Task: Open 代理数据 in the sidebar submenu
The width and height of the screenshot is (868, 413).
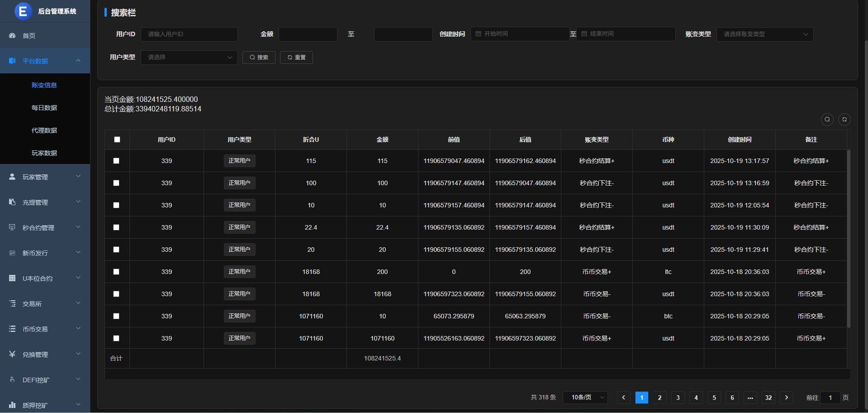Action: point(44,130)
